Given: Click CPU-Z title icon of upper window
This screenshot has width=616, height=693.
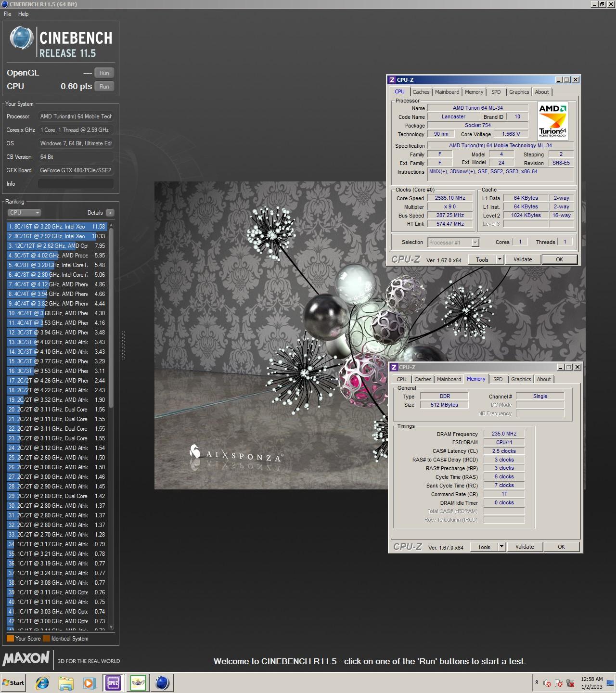Looking at the screenshot, I should tap(392, 80).
